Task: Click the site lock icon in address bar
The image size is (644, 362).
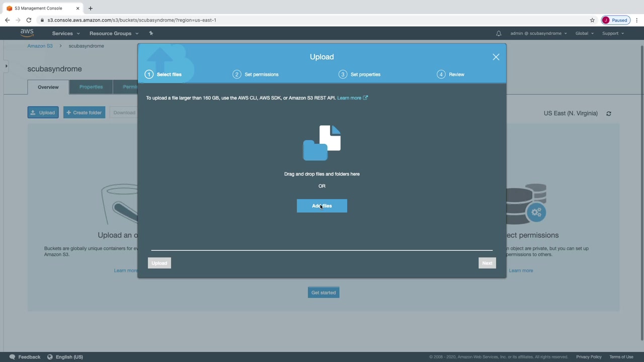Action: [43, 20]
